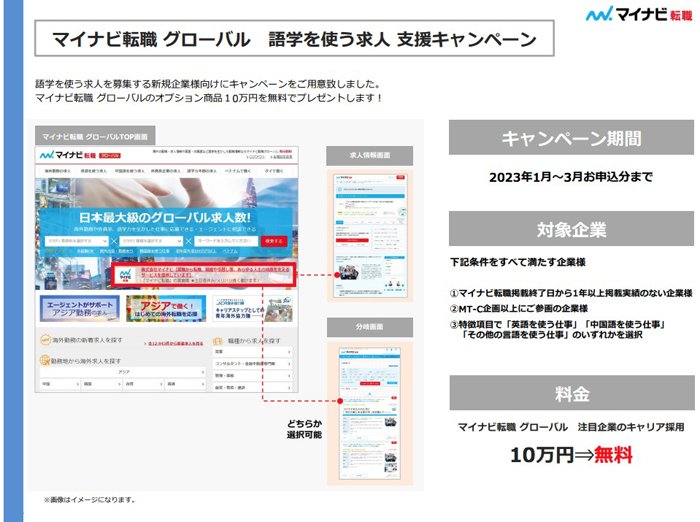
Task: Click the hero headline 日本最大級のグローバル求人数!
Action: 165,217
